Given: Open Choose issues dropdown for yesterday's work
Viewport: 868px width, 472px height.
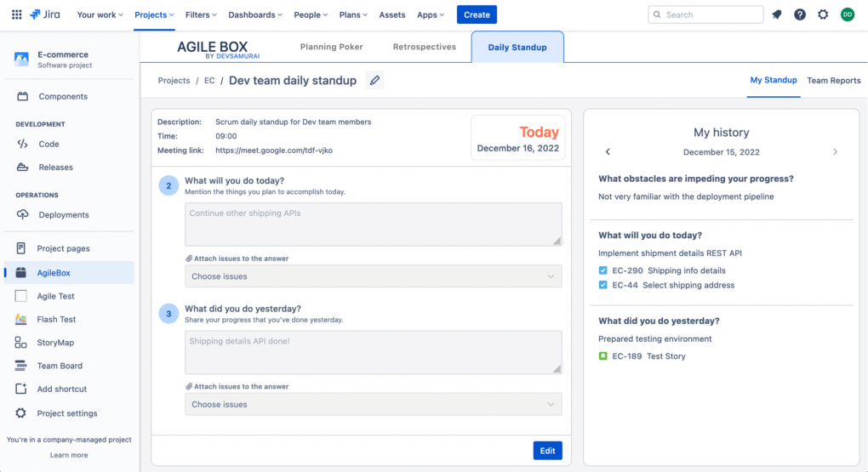Looking at the screenshot, I should pos(373,405).
